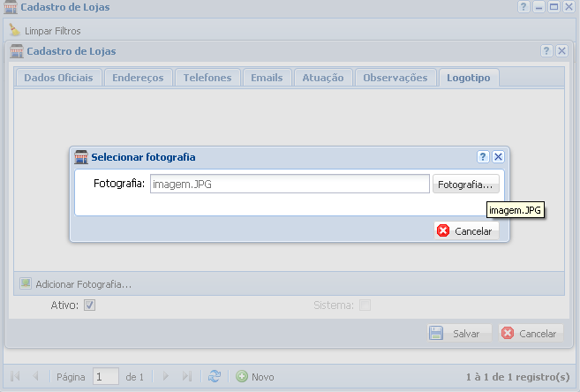
Task: Switch to the Observações tab
Action: [395, 78]
